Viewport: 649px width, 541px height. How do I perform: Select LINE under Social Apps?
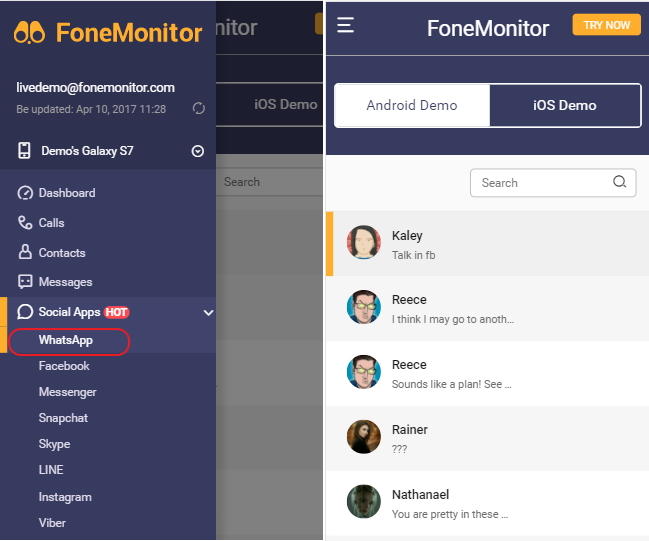51,470
